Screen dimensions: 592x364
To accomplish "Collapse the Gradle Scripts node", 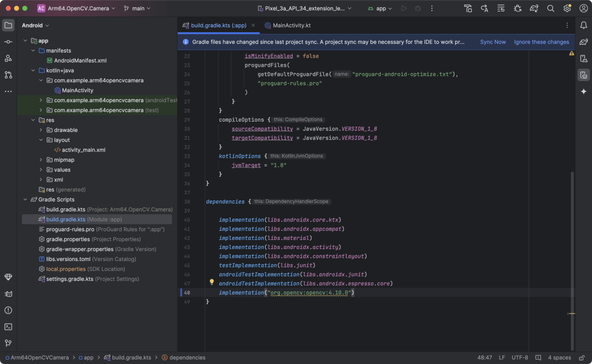I will tap(25, 199).
